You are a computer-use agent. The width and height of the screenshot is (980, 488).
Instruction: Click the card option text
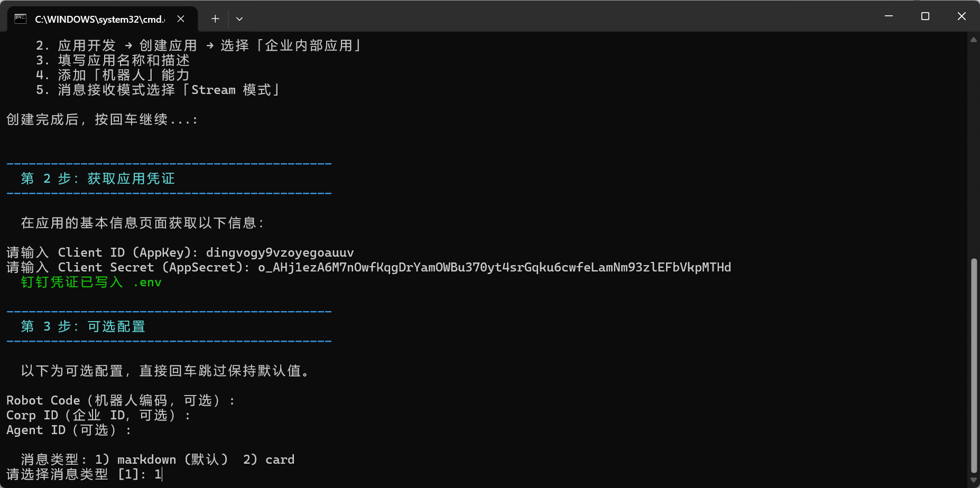tap(280, 459)
